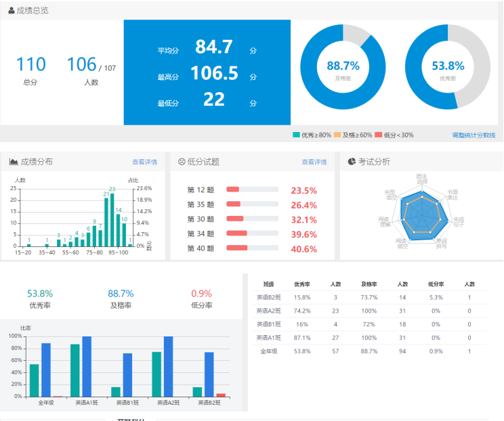Click the 88.7% 及格率 donut chart

tap(343, 67)
